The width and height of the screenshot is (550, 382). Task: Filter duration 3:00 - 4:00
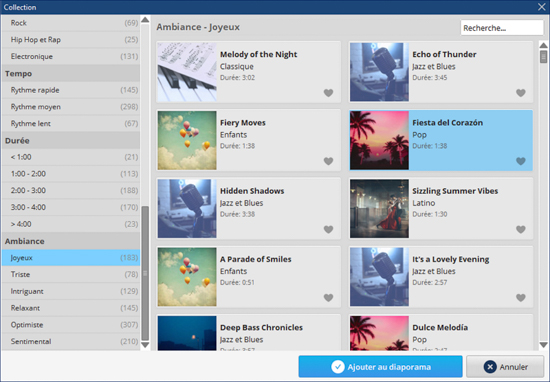coord(71,207)
